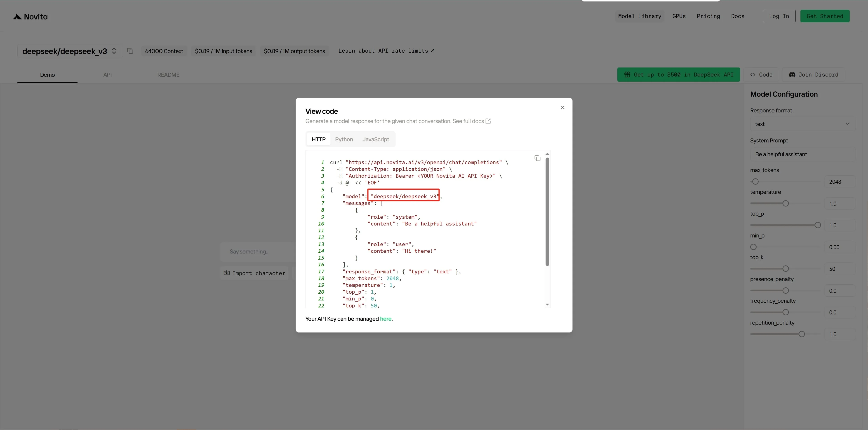Click the max_tokens value field 2048
This screenshot has height=430, width=868.
click(x=839, y=182)
